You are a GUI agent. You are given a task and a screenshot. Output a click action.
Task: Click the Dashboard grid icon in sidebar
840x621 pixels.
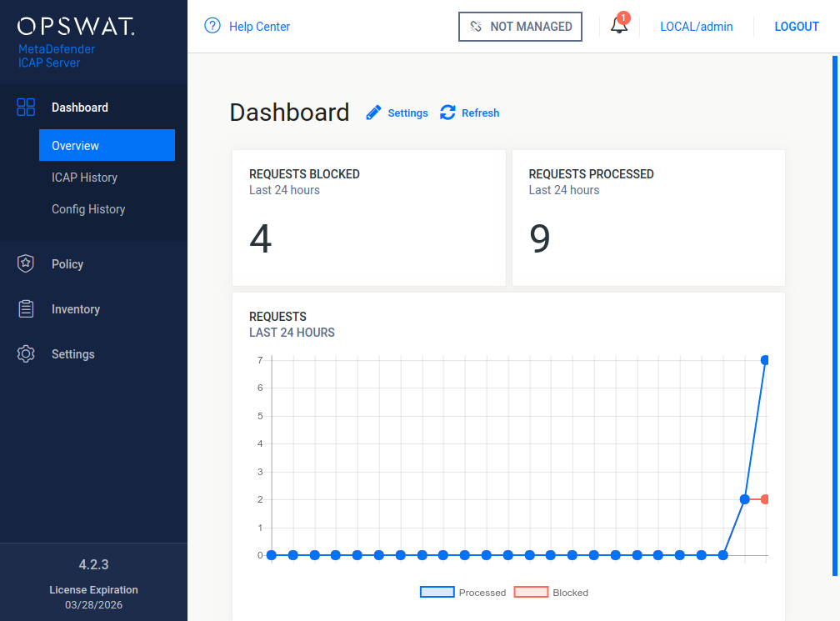coord(26,108)
